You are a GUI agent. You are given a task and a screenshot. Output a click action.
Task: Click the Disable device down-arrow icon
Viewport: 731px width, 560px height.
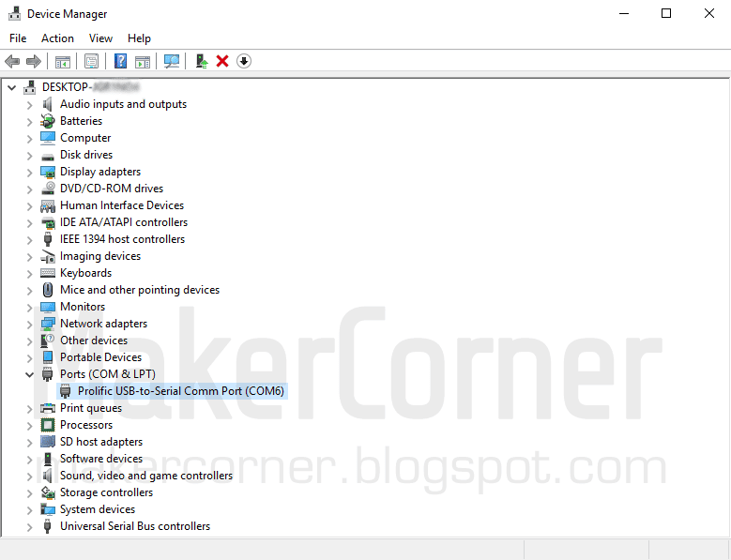click(244, 61)
